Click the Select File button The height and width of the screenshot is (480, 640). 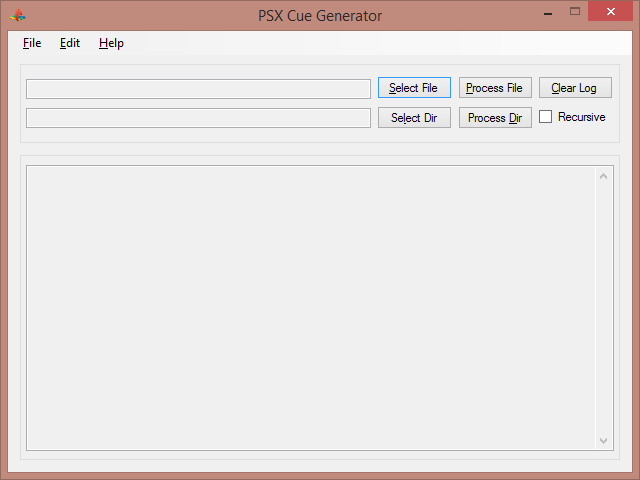pos(414,88)
